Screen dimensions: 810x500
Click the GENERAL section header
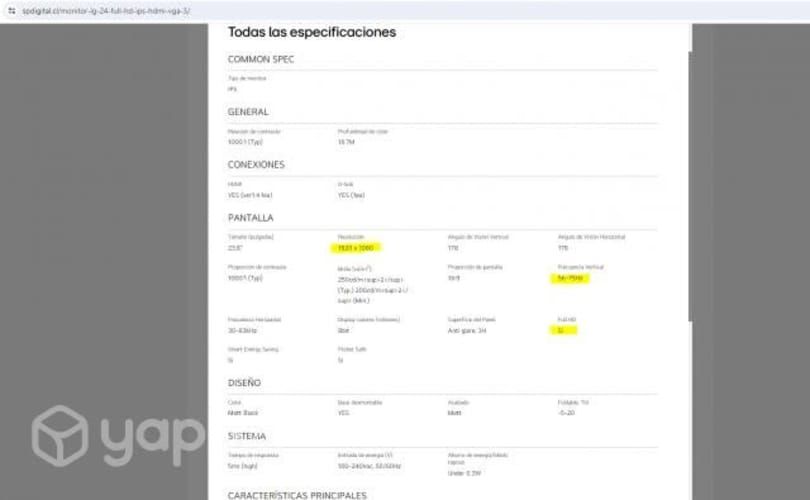(x=248, y=112)
